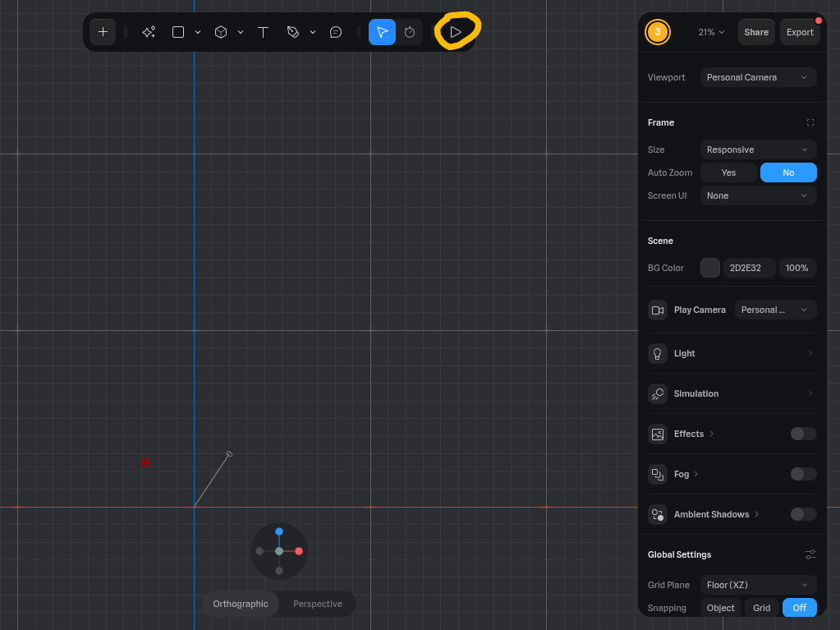Set Snapping to Grid
The image size is (840, 630).
pos(761,608)
